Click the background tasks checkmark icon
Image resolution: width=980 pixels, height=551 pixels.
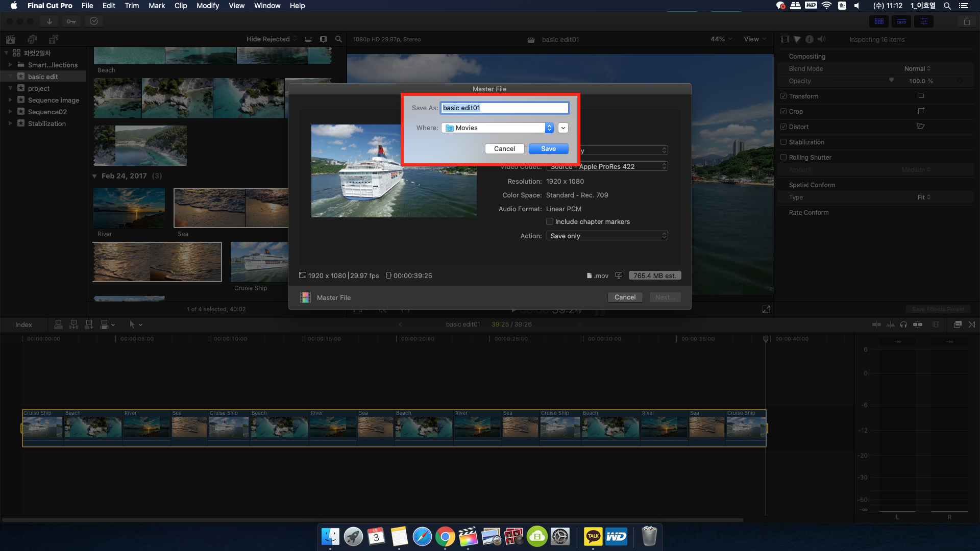pos(94,21)
